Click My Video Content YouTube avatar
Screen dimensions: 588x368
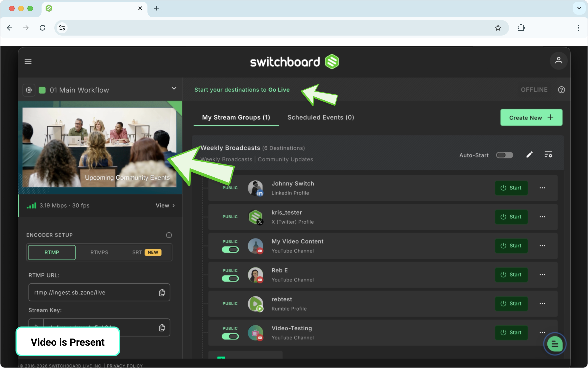click(x=255, y=246)
